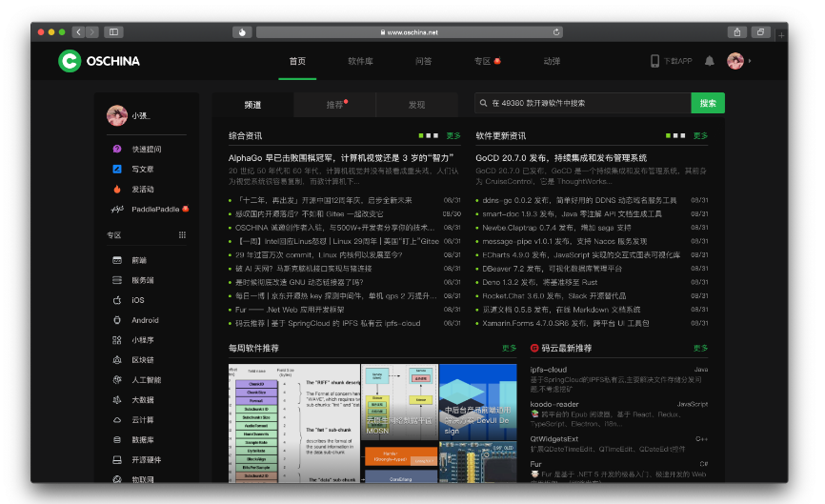Viewport: 825px width, 504px height.
Task: Click the browser page reload icon
Action: click(x=556, y=32)
